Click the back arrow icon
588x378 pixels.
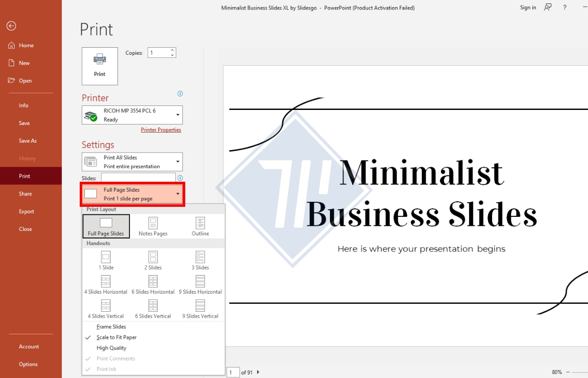11,26
